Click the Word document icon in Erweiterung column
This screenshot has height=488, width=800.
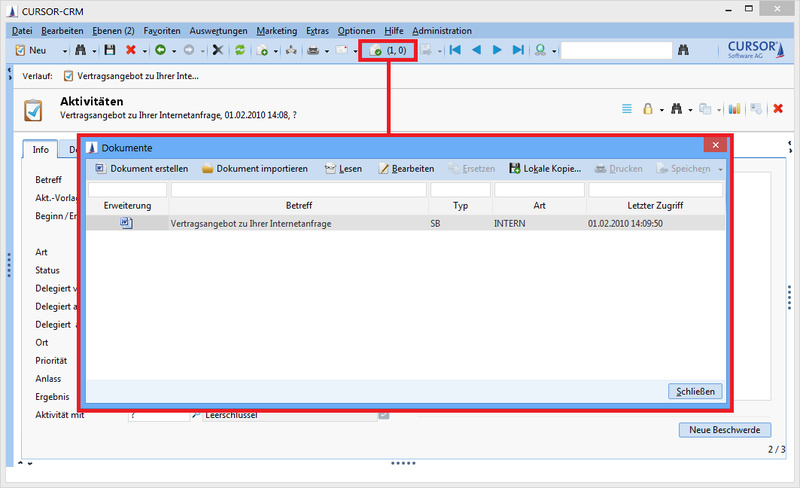point(126,223)
